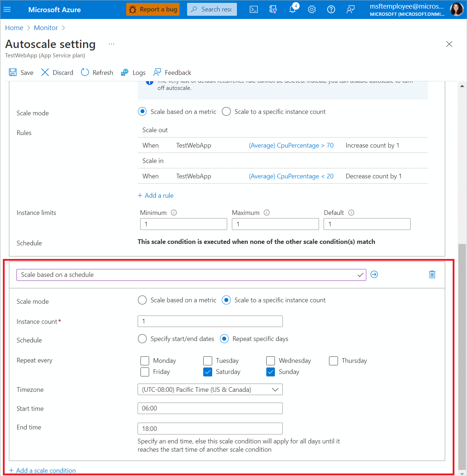The height and width of the screenshot is (476, 467).
Task: Click the scrollbar up arrow
Action: [462, 86]
